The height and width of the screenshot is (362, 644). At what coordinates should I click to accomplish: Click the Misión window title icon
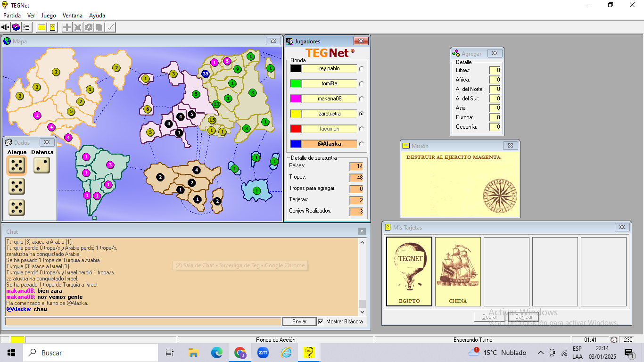coord(405,146)
